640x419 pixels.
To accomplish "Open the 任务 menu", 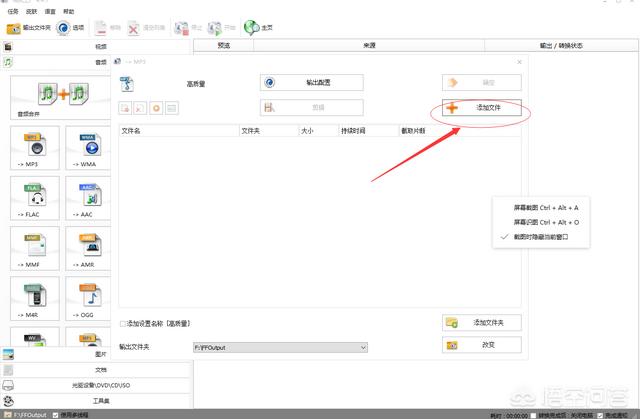I will tap(12, 10).
